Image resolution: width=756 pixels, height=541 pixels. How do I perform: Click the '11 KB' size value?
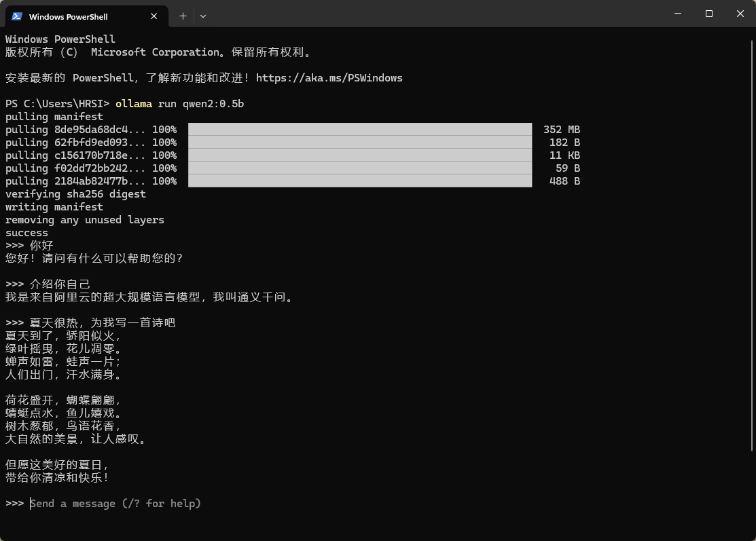(564, 155)
